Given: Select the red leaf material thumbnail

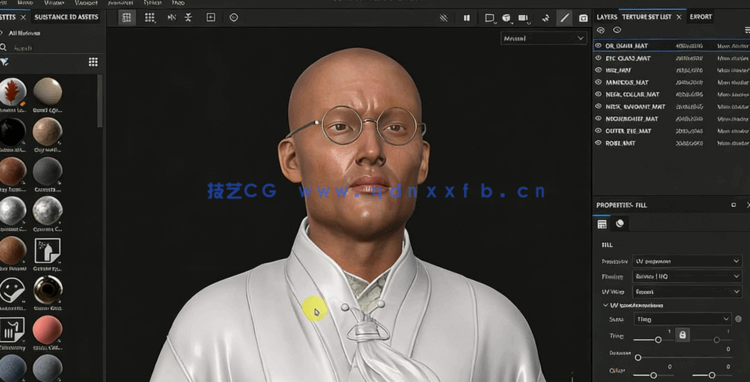Looking at the screenshot, I should tap(12, 91).
